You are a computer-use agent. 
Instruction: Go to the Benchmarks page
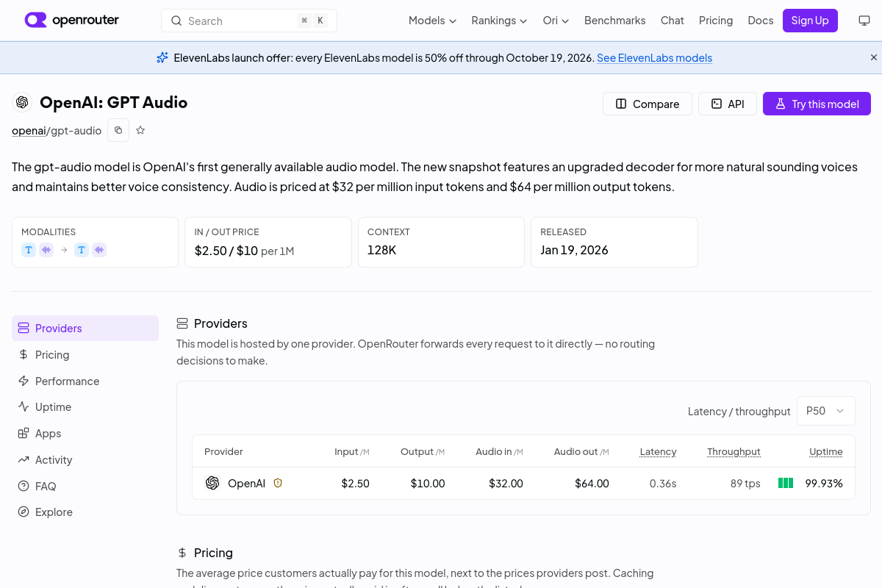[615, 21]
